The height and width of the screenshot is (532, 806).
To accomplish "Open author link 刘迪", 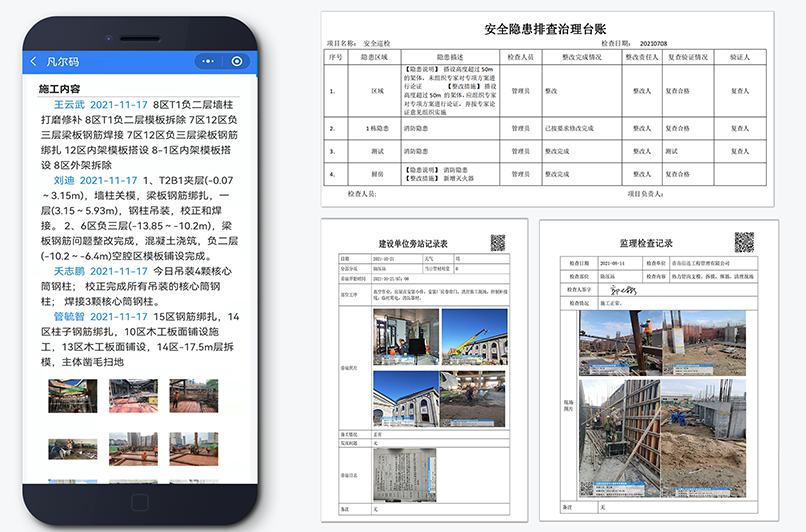I will pyautogui.click(x=64, y=180).
